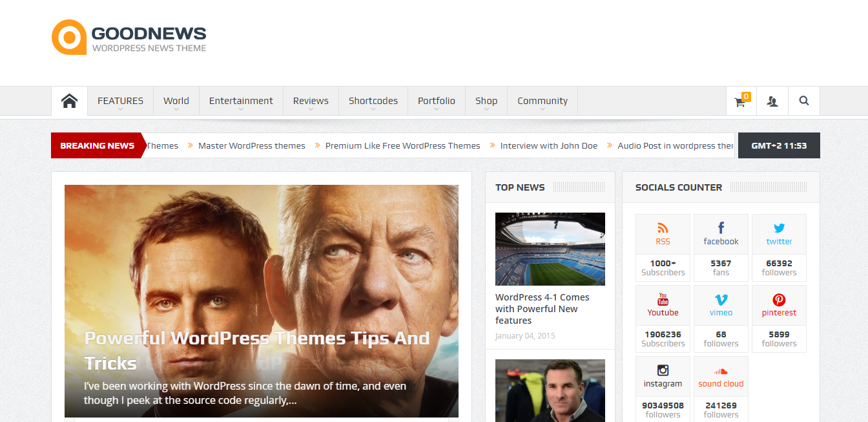Open the Facebook social counter icon
Screen dimensions: 868x422
tap(721, 228)
